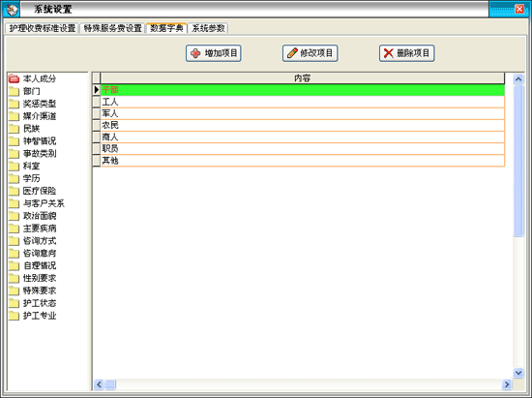Open the 护工专业 folder icon

(14, 316)
